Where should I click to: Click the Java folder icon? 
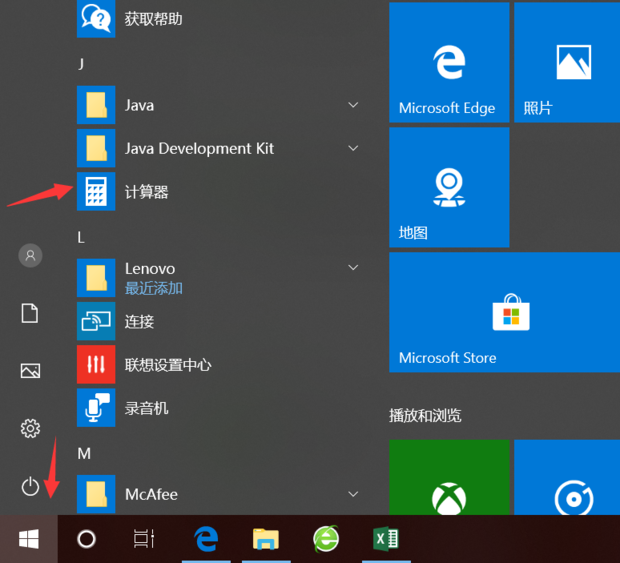[96, 105]
